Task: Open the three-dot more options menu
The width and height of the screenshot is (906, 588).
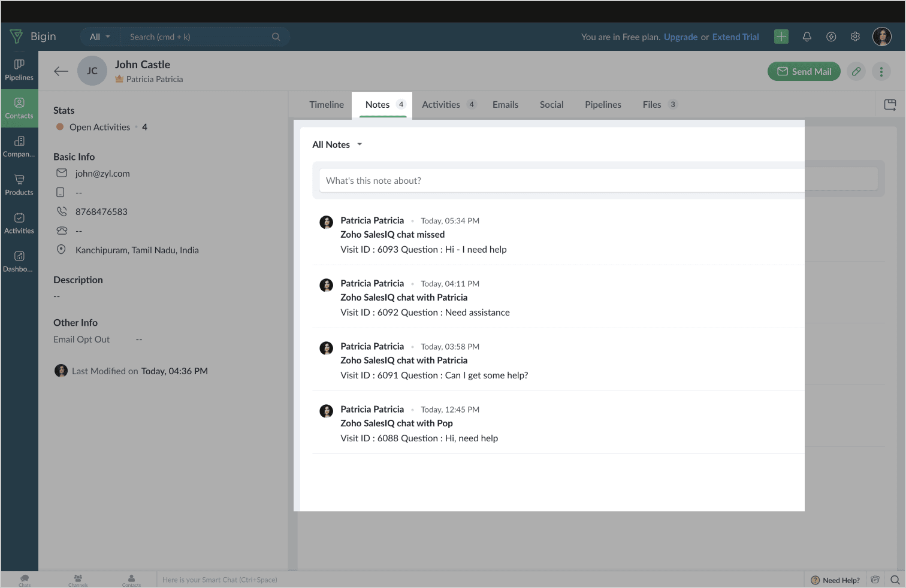Action: [881, 71]
